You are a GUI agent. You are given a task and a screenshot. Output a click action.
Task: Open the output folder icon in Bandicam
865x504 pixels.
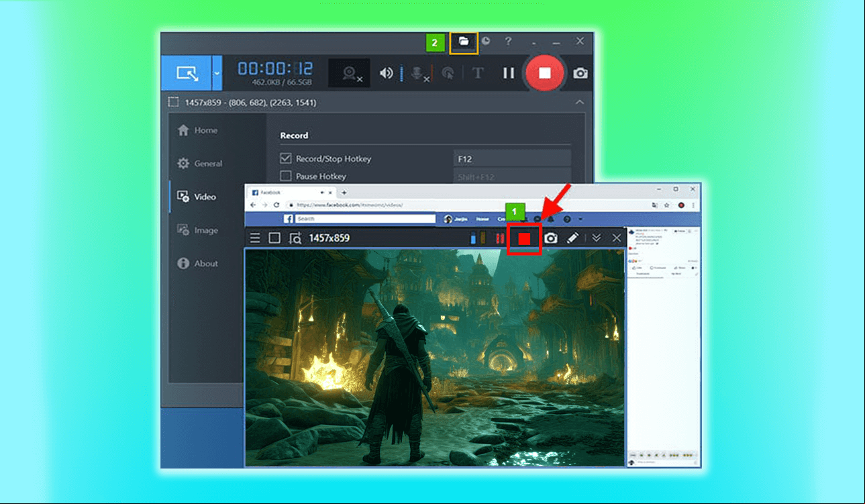(463, 42)
